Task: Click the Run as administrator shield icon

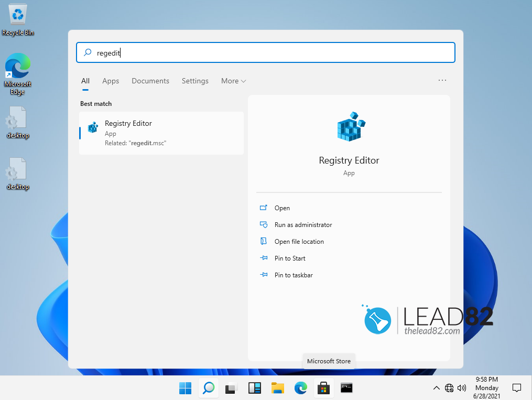Action: [x=263, y=224]
